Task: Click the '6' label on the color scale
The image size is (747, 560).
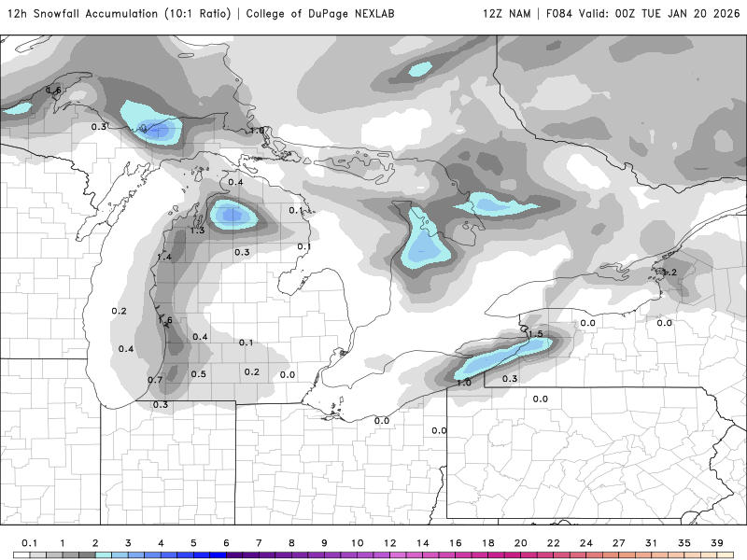Action: pos(226,543)
